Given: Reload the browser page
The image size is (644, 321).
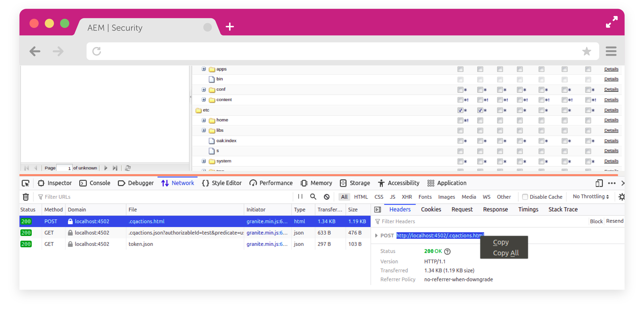Looking at the screenshot, I should 96,51.
